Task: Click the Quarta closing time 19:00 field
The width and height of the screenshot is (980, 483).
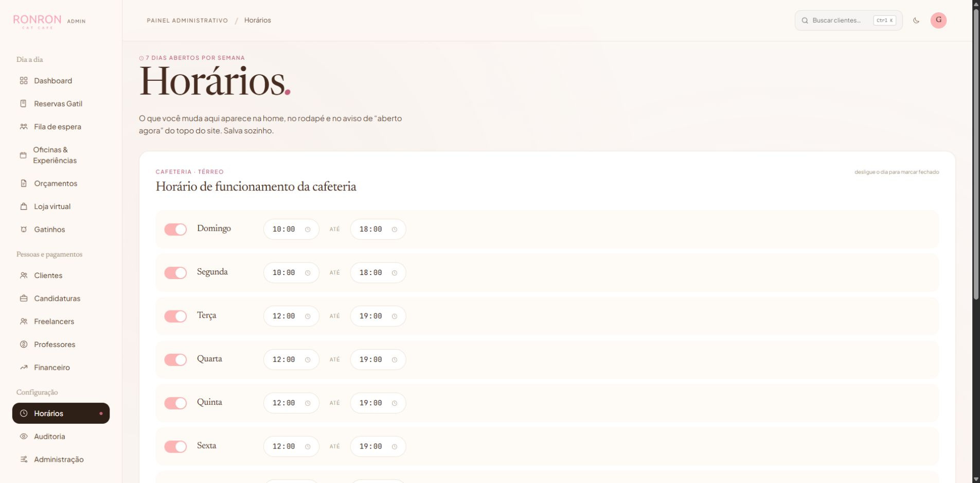Action: 378,360
